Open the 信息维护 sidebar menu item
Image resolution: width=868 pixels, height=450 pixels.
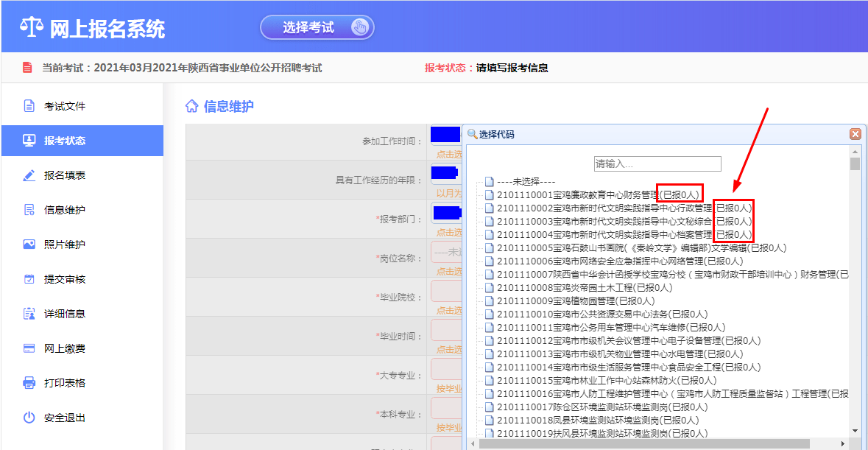pyautogui.click(x=65, y=210)
